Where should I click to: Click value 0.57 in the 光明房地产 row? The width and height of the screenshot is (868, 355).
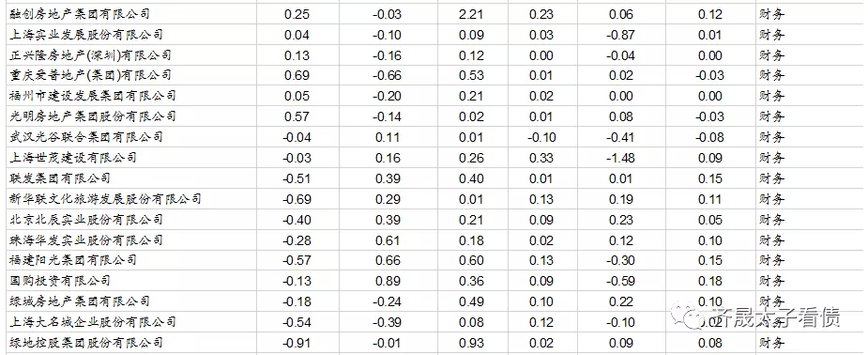click(297, 116)
